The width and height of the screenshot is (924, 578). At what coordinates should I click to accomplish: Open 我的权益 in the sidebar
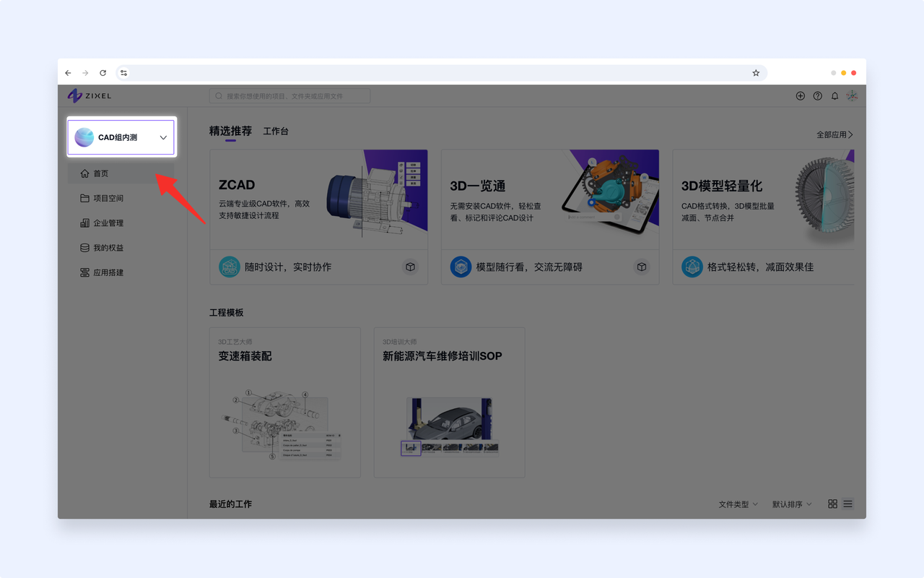(x=121, y=248)
